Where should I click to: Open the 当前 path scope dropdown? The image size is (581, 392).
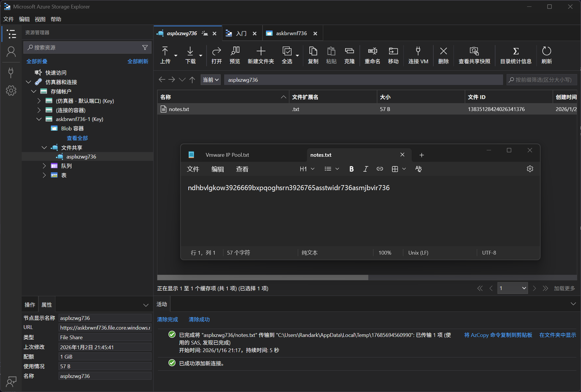(211, 80)
